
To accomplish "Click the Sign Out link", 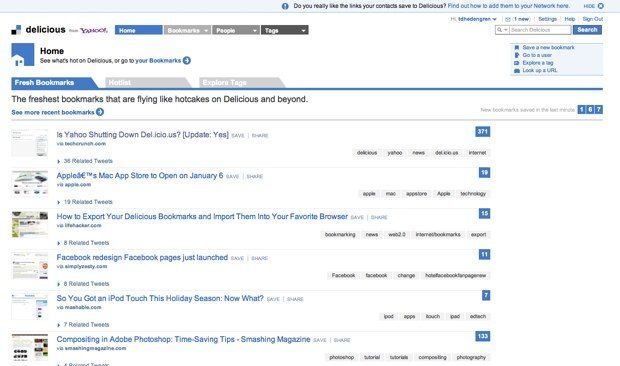I will pos(593,19).
